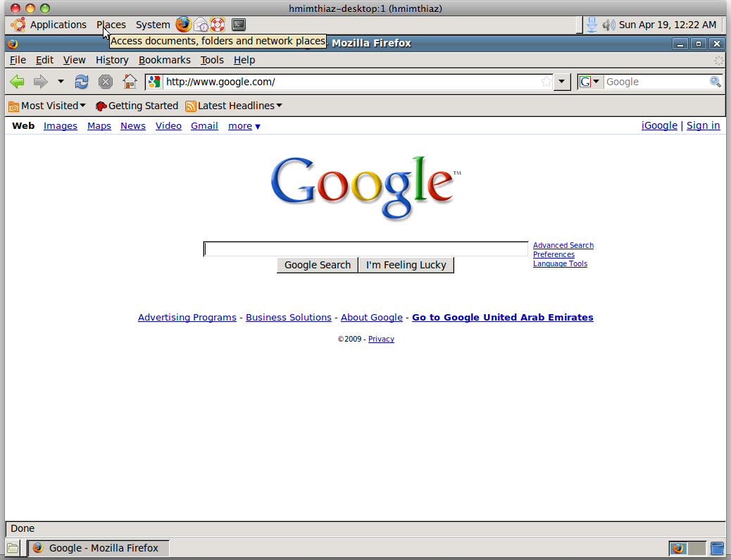Open the Preferences link
The height and width of the screenshot is (560, 731).
click(554, 254)
